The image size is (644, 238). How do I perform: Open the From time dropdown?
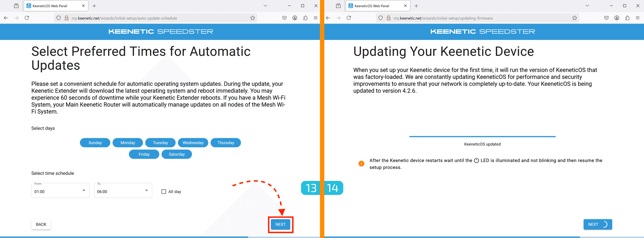coord(60,191)
